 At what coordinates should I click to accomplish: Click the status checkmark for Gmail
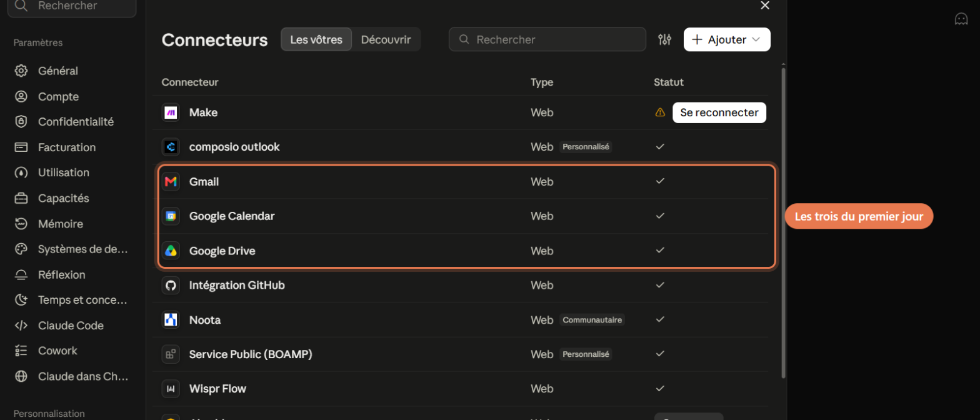click(x=660, y=181)
